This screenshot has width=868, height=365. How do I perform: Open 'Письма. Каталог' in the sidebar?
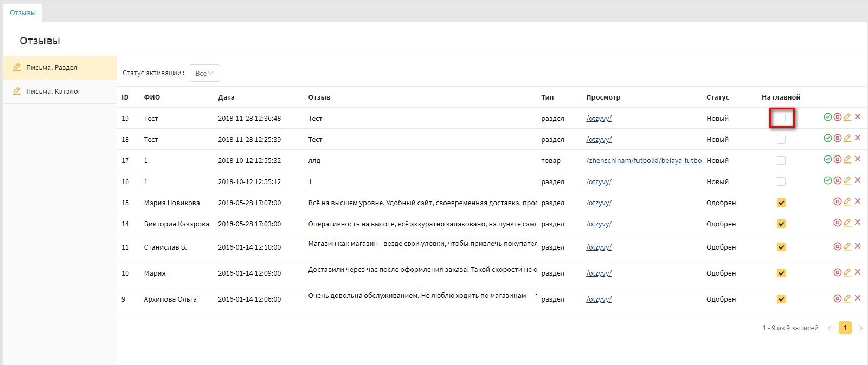point(53,92)
